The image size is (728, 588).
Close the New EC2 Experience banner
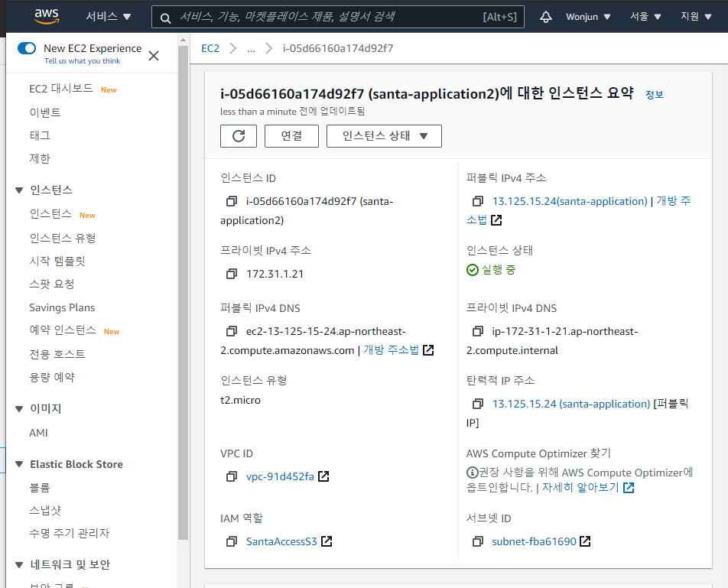154,56
